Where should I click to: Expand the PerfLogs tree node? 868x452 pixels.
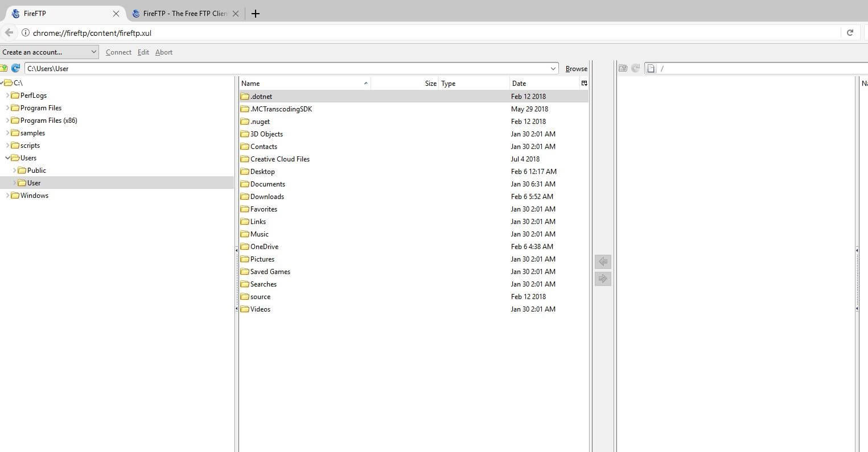tap(7, 95)
